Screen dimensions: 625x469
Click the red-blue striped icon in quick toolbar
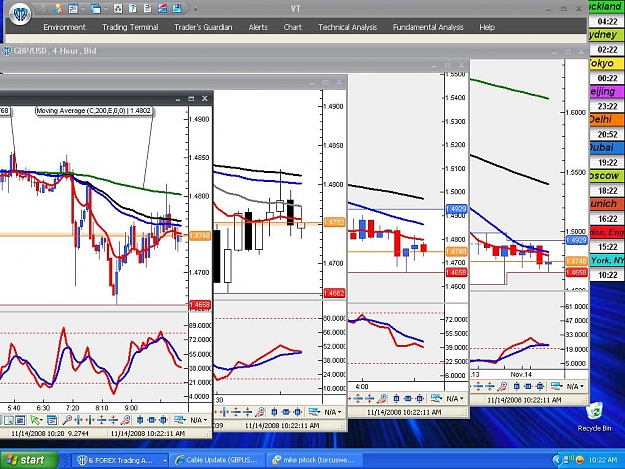[162, 8]
